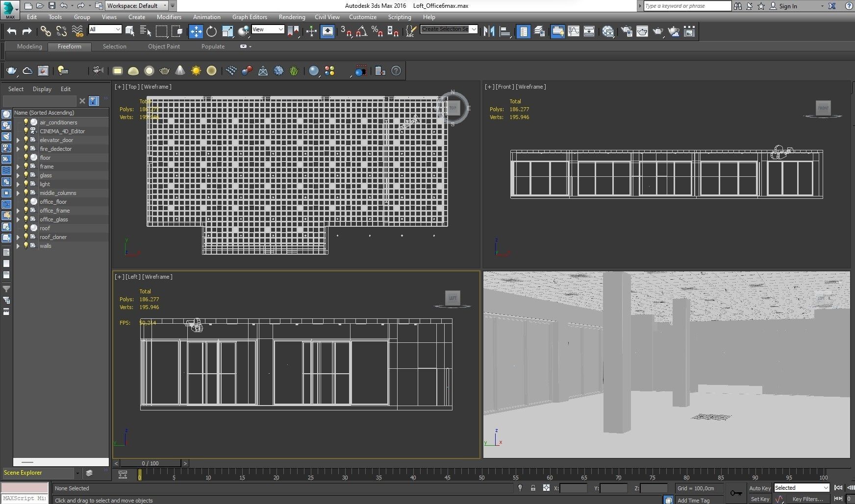This screenshot has width=855, height=504.
Task: Click the Bind to Space Warp icon
Action: [x=77, y=31]
